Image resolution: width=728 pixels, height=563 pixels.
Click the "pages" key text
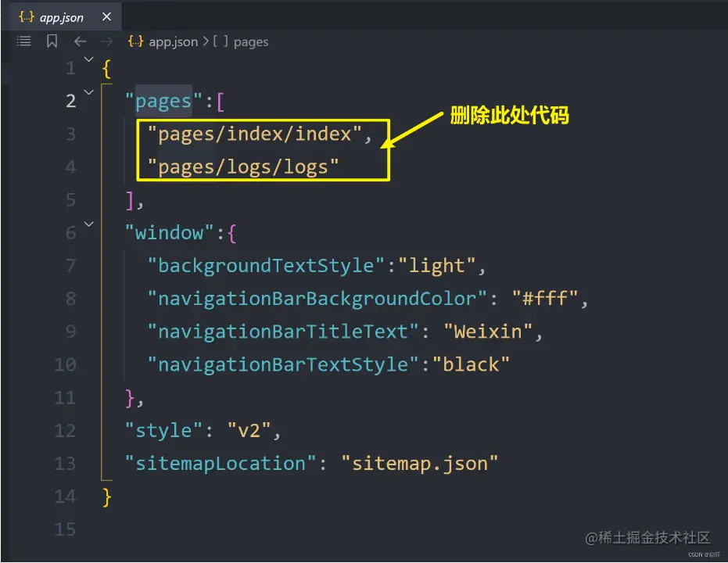pos(163,101)
